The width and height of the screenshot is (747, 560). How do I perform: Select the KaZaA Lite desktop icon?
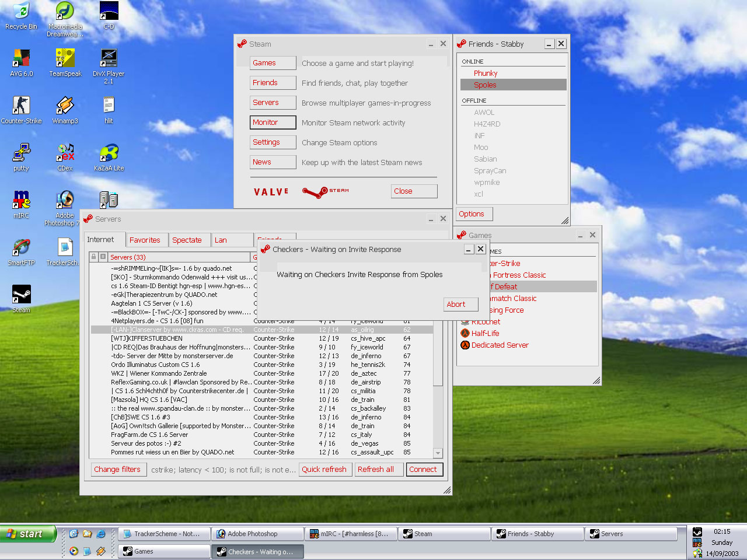pos(109,157)
